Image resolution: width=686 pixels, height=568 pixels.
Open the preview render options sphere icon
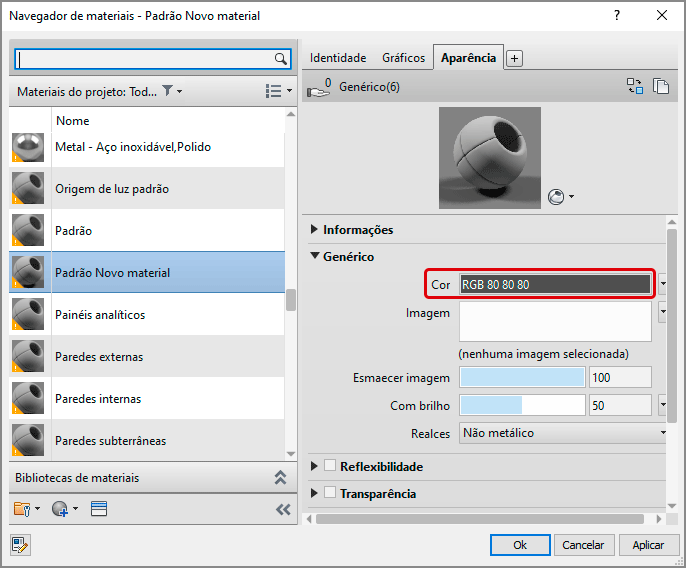556,197
